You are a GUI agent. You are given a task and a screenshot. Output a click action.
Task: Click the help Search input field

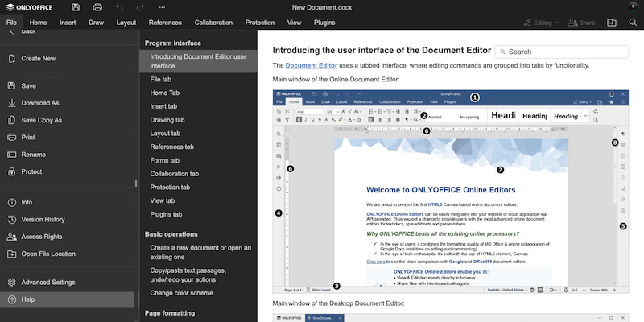[x=562, y=52]
